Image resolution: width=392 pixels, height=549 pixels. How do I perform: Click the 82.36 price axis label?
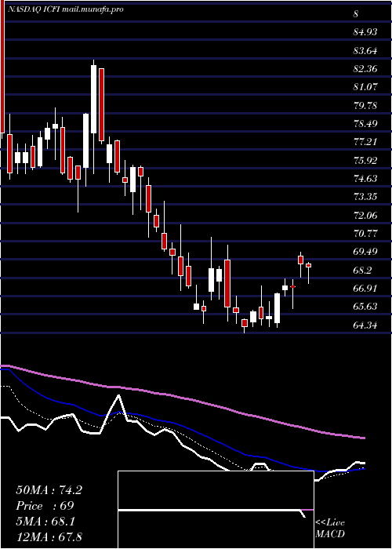coord(365,69)
